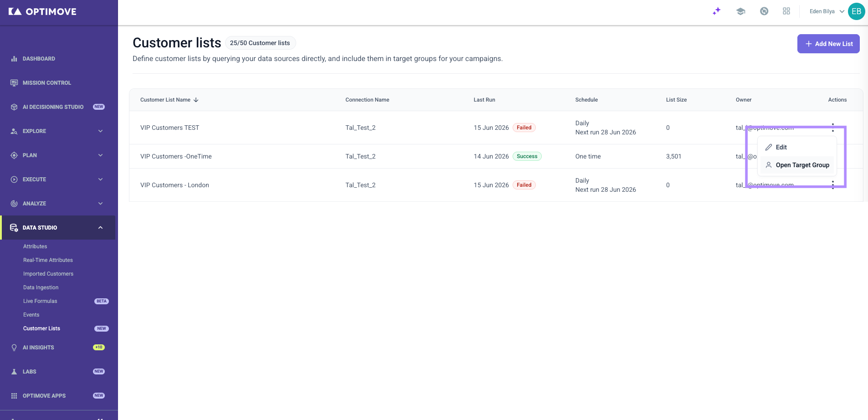Viewport: 868px width, 420px height.
Task: Click the Execute play icon
Action: click(14, 179)
